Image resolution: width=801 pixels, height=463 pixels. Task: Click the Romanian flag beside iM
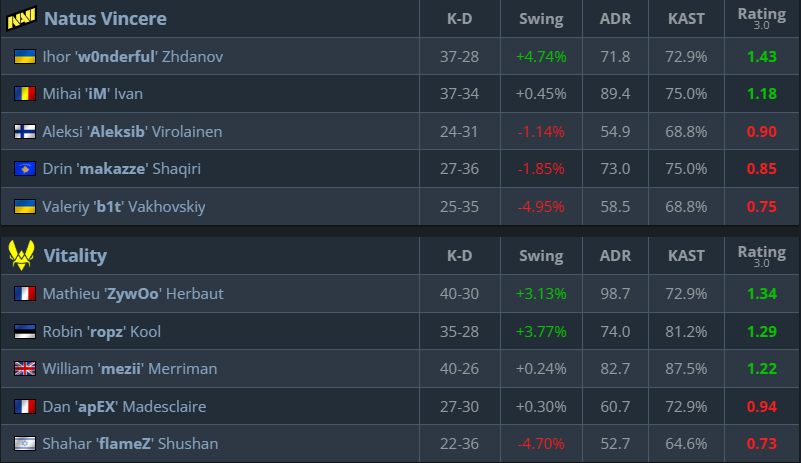tap(25, 94)
